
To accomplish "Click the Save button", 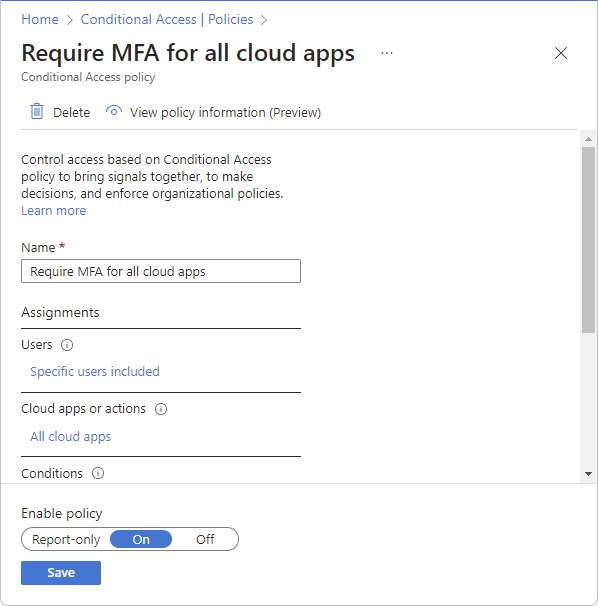I will point(61,573).
